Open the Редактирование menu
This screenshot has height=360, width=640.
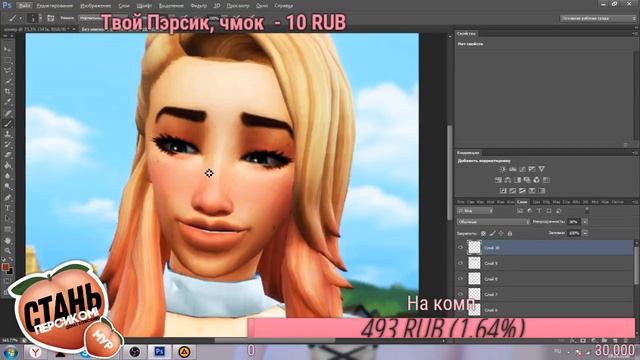coord(54,6)
